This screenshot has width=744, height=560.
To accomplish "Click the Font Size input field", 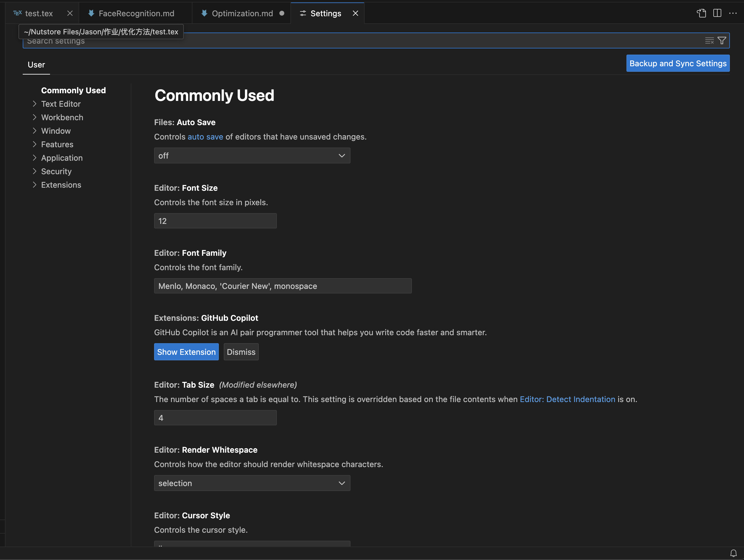I will 215,221.
